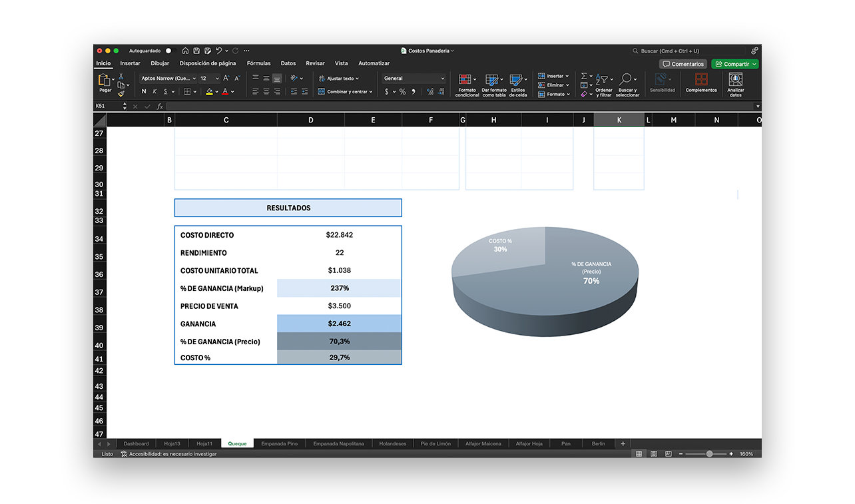Click the K51 name box
The width and height of the screenshot is (855, 504).
pos(108,106)
